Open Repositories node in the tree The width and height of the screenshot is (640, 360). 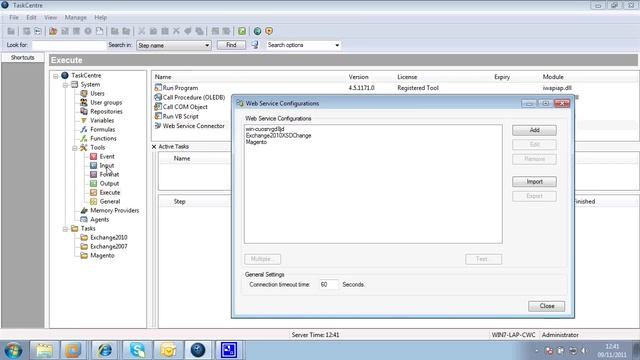(x=106, y=111)
